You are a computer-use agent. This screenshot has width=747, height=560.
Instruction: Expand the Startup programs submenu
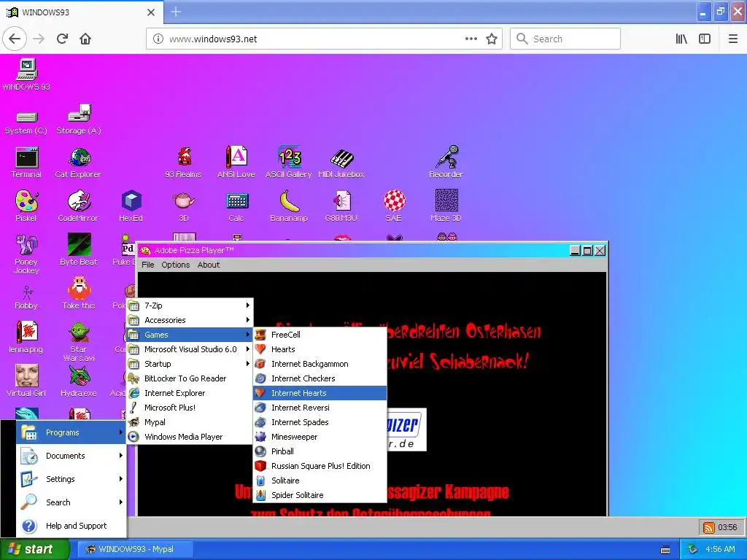[190, 364]
